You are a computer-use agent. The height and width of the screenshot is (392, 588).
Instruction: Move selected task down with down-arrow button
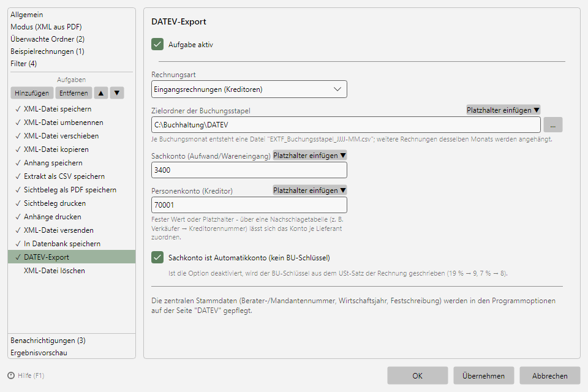pyautogui.click(x=117, y=93)
